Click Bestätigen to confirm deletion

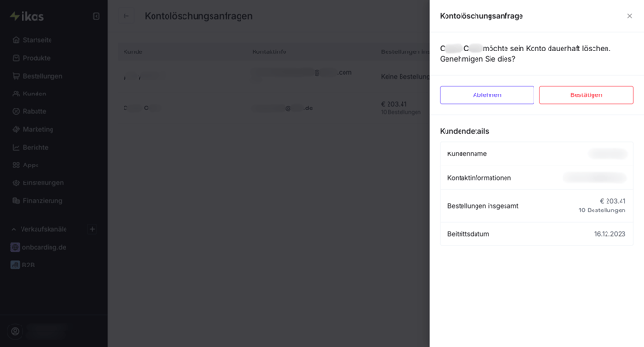(586, 95)
